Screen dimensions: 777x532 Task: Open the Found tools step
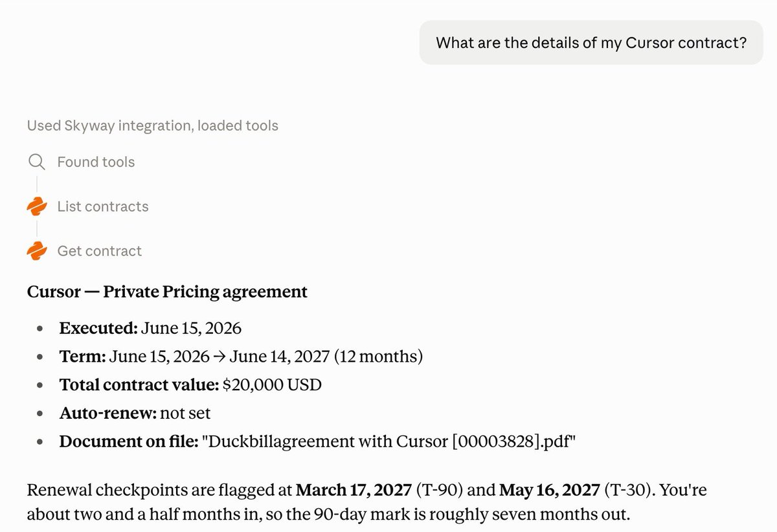tap(96, 162)
